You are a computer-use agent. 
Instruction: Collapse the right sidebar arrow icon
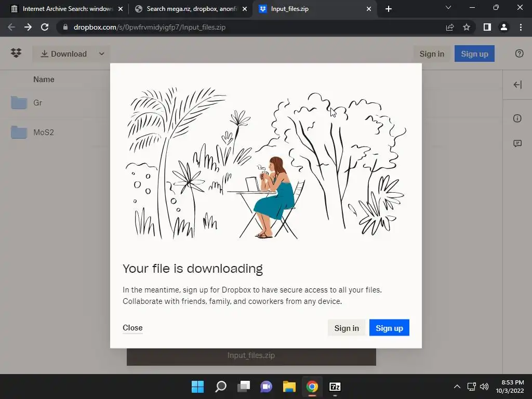517,85
